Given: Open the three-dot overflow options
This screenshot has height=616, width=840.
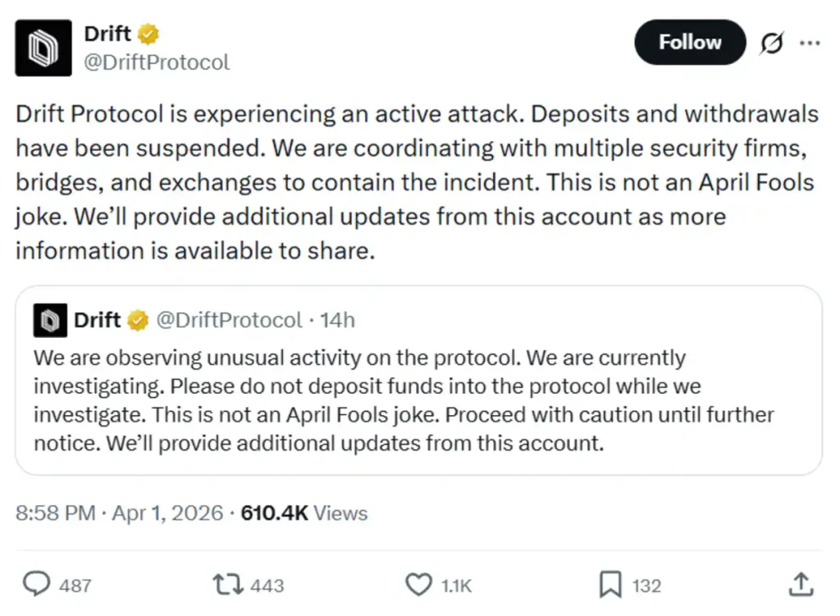Looking at the screenshot, I should [x=810, y=43].
